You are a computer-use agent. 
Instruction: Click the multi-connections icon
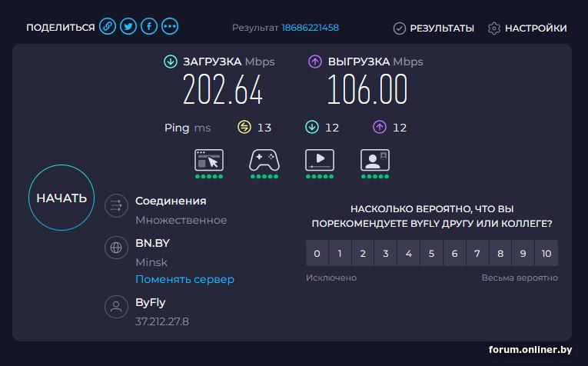[x=116, y=205]
